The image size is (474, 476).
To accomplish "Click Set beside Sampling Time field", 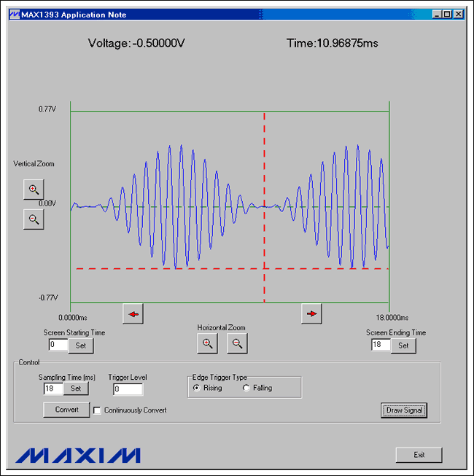I will 75,389.
